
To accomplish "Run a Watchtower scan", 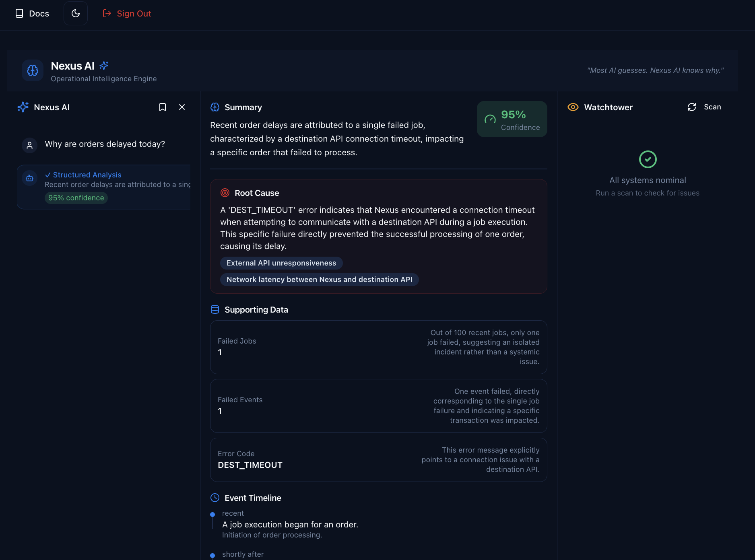I will (703, 107).
